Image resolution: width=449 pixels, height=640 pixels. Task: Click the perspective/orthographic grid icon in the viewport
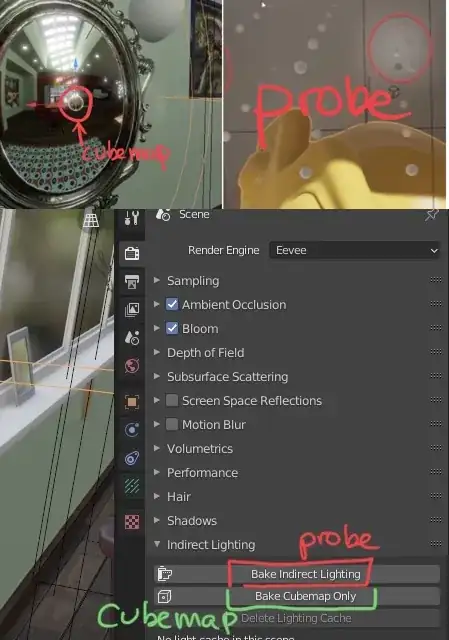91,220
